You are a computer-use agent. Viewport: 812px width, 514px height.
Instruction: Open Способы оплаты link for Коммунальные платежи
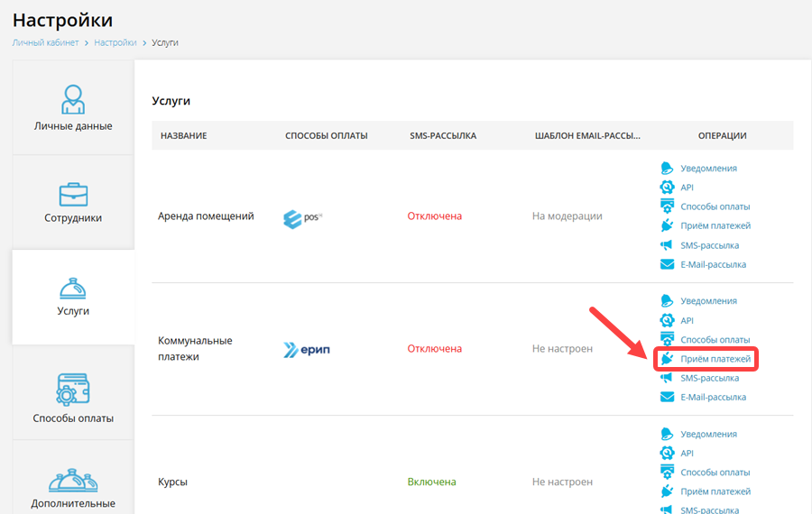point(715,340)
